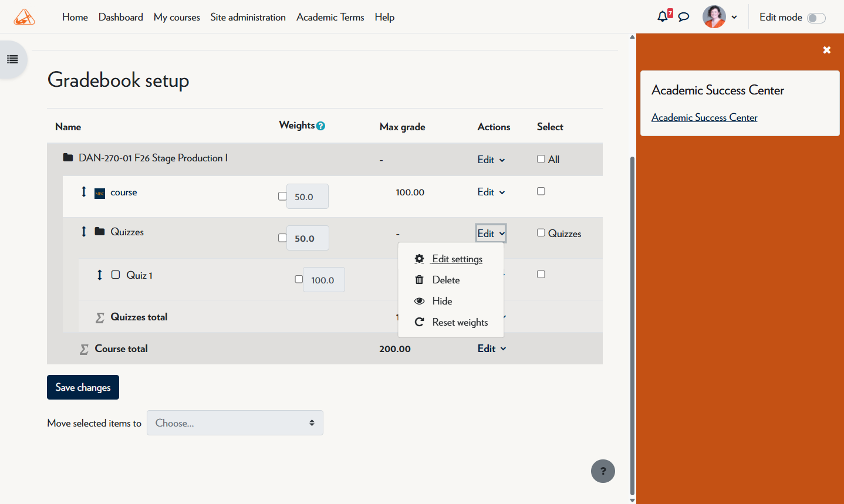Toggle the Edit mode switch
Viewport: 844px width, 504px height.
pos(816,18)
